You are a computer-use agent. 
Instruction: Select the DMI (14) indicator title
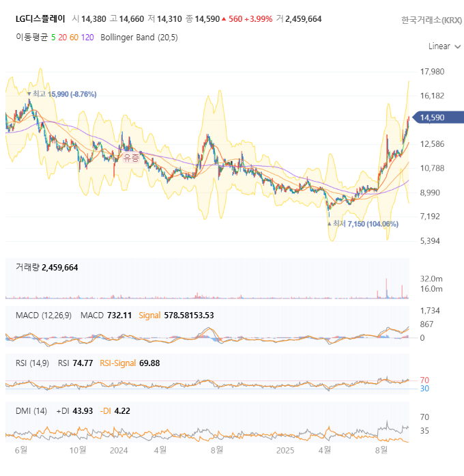point(31,410)
